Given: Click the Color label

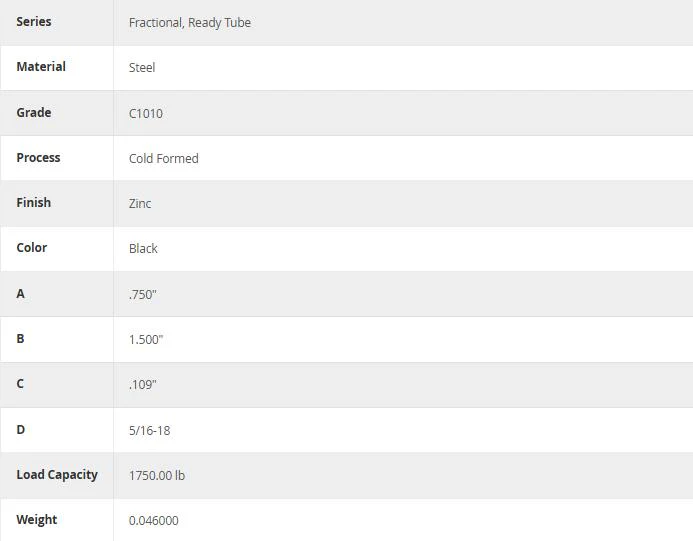Looking at the screenshot, I should click(x=32, y=248).
